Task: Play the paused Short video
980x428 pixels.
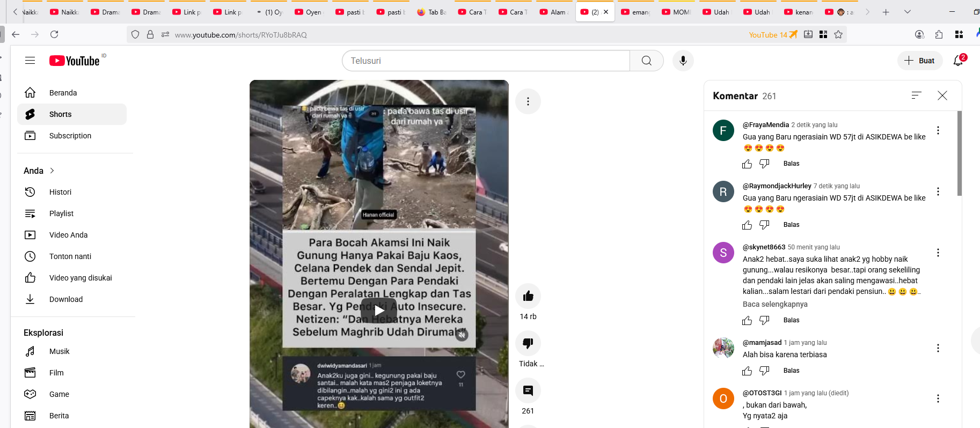Action: (x=379, y=310)
